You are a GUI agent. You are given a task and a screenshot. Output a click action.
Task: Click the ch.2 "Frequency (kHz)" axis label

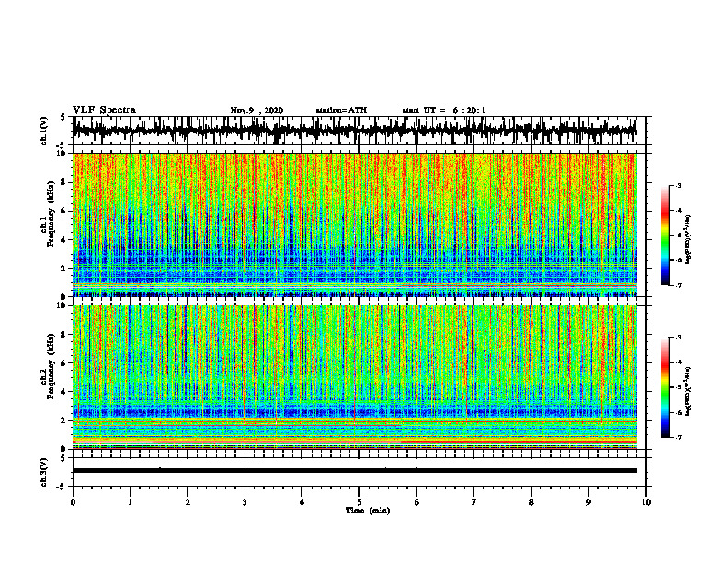point(51,366)
